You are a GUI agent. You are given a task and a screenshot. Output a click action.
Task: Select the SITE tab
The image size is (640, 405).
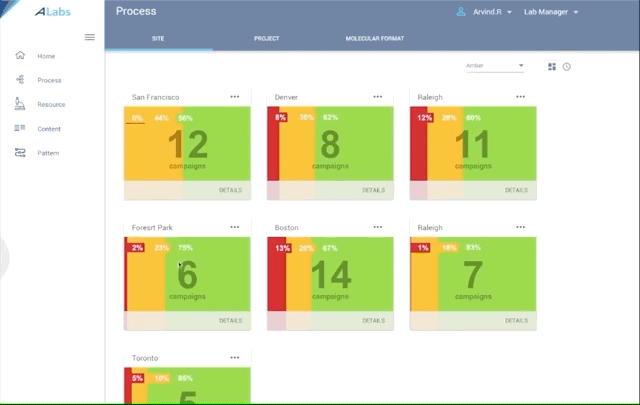click(x=158, y=38)
